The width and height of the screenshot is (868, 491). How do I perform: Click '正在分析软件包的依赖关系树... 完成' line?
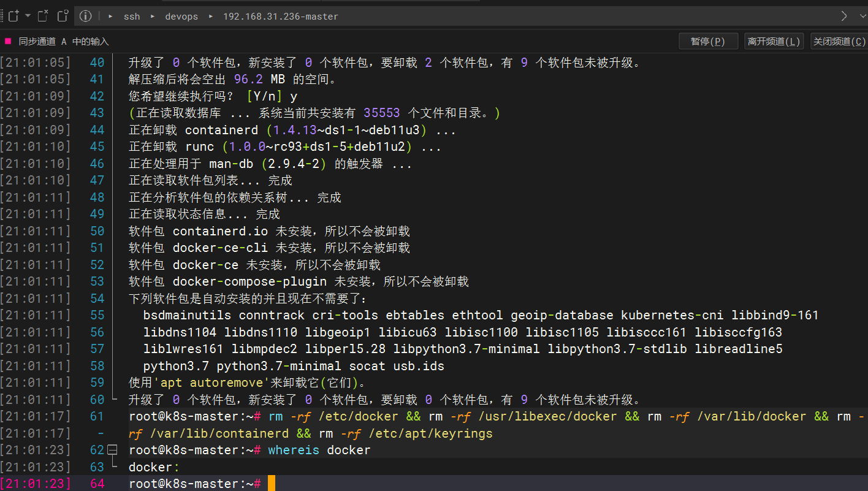(235, 197)
